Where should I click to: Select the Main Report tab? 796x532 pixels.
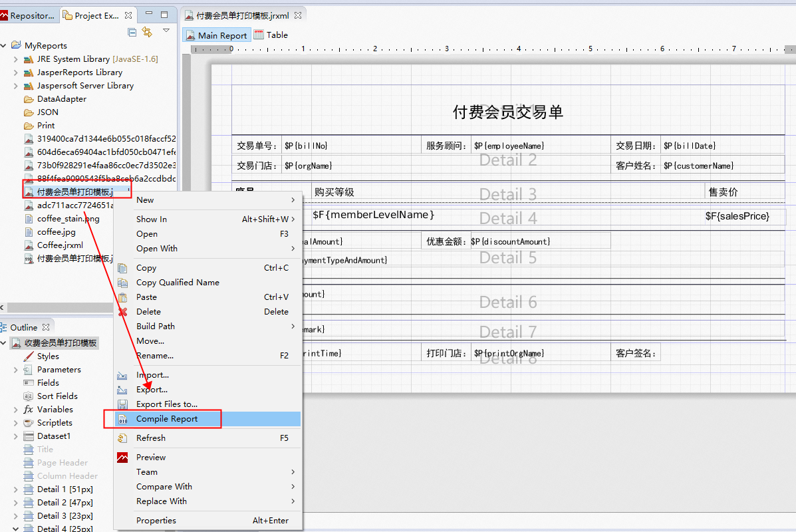pyautogui.click(x=216, y=35)
